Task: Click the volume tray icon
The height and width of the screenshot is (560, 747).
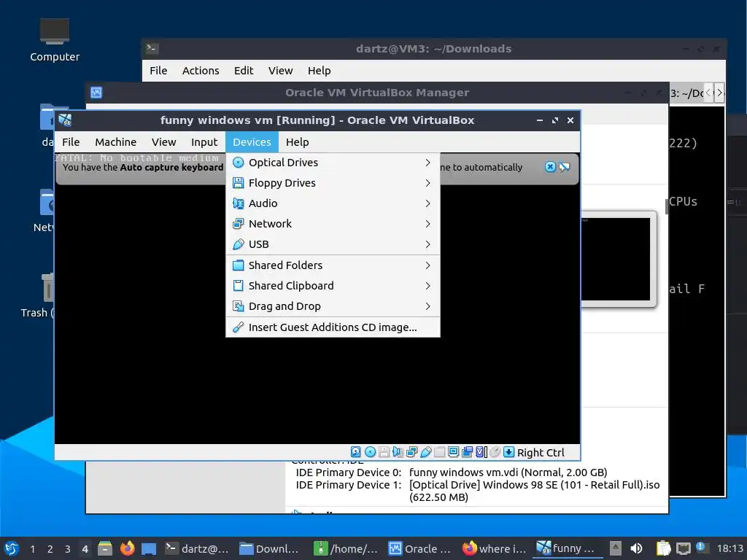Action: [636, 548]
